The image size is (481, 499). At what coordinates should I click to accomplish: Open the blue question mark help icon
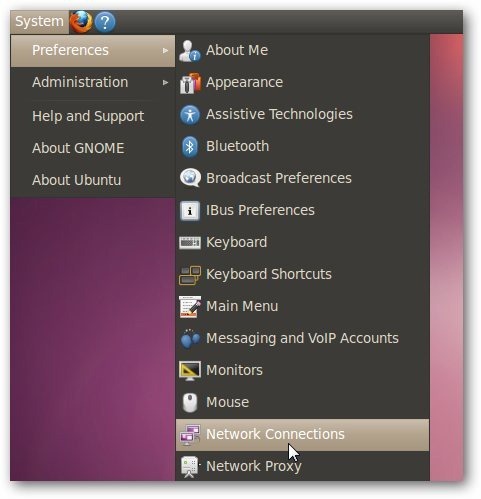coord(105,22)
